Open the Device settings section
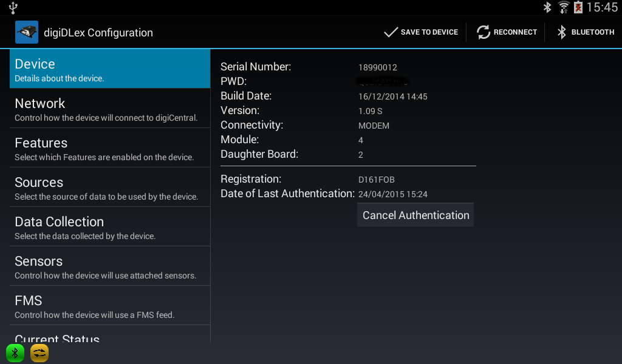The width and height of the screenshot is (622, 364). [x=110, y=69]
